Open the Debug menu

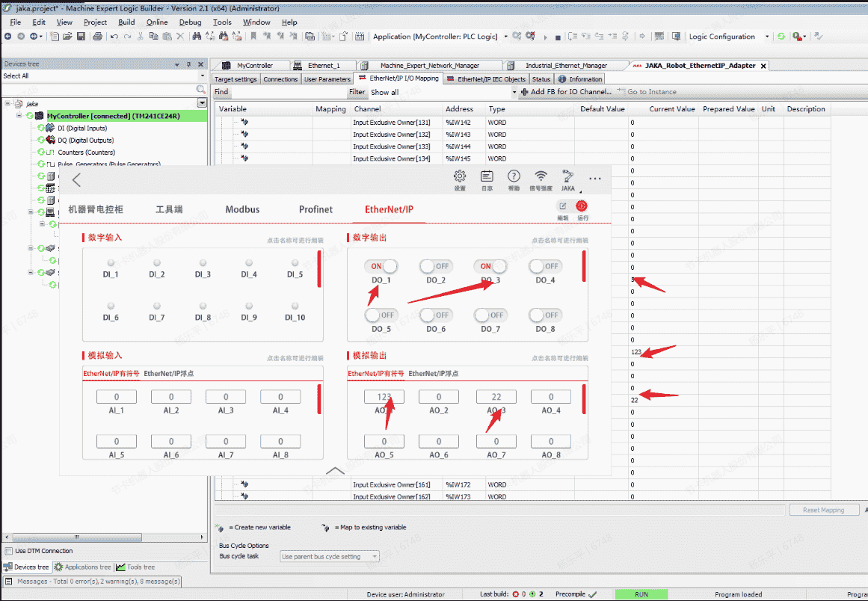click(x=190, y=22)
